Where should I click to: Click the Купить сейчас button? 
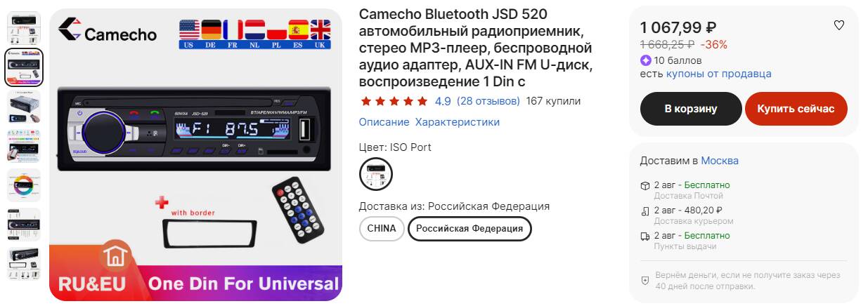(796, 109)
